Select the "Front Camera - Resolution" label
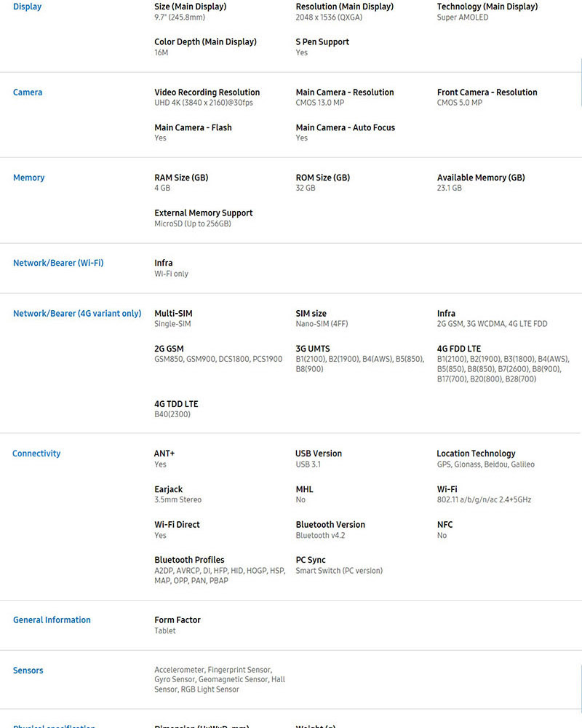 [x=487, y=92]
